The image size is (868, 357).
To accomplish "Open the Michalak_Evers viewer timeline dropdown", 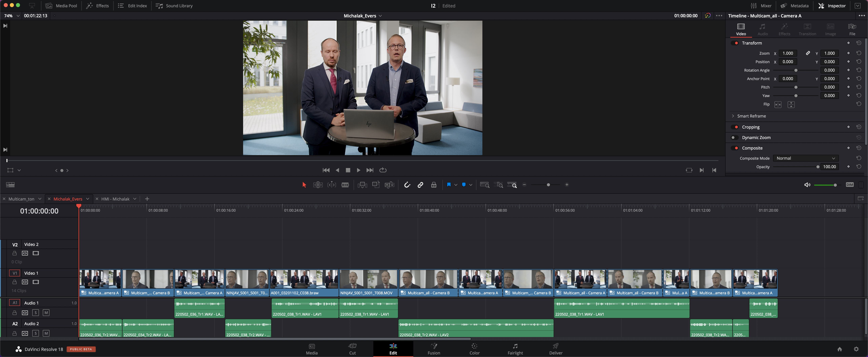I will tap(380, 16).
